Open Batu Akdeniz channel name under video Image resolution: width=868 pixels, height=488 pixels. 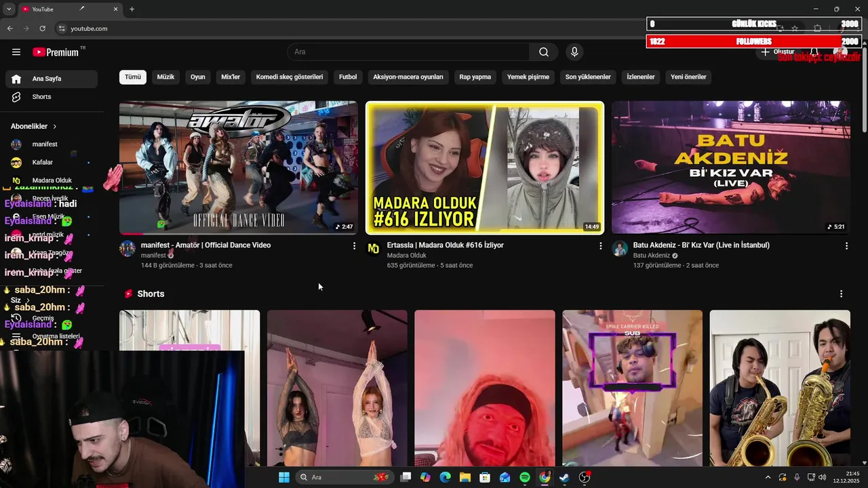click(x=652, y=256)
